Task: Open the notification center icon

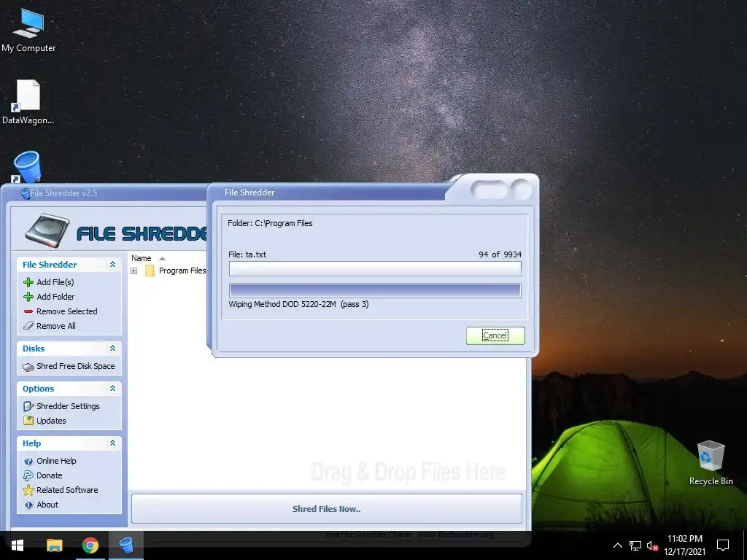Action: click(x=723, y=545)
